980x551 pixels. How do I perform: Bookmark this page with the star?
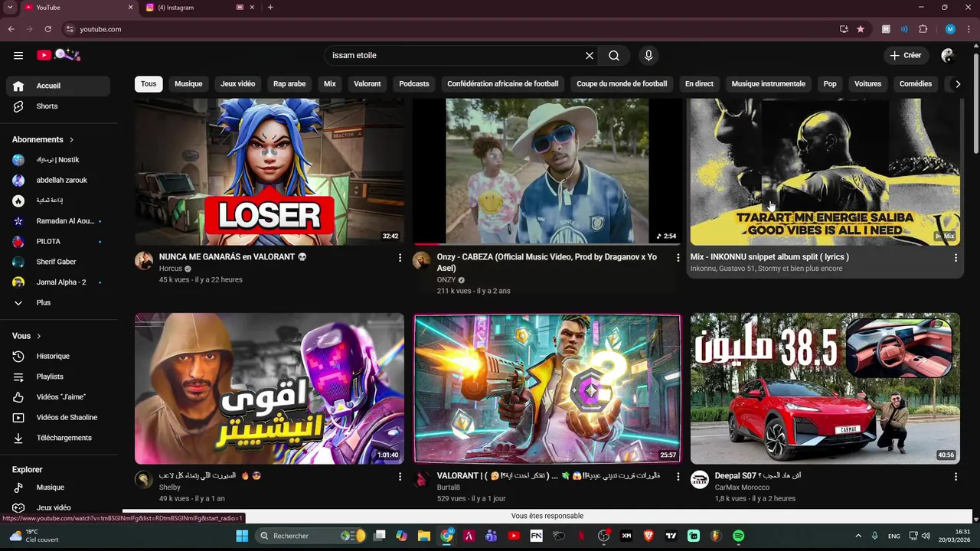point(861,29)
